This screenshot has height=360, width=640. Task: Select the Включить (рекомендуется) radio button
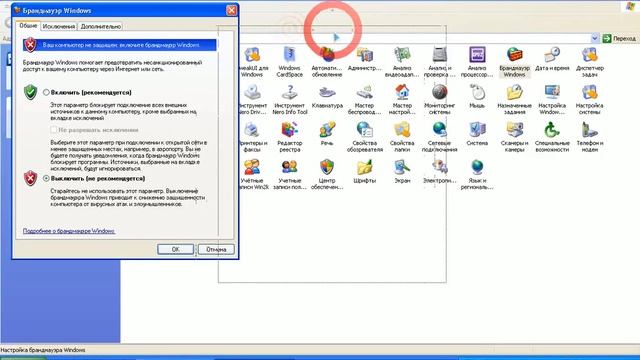point(46,93)
